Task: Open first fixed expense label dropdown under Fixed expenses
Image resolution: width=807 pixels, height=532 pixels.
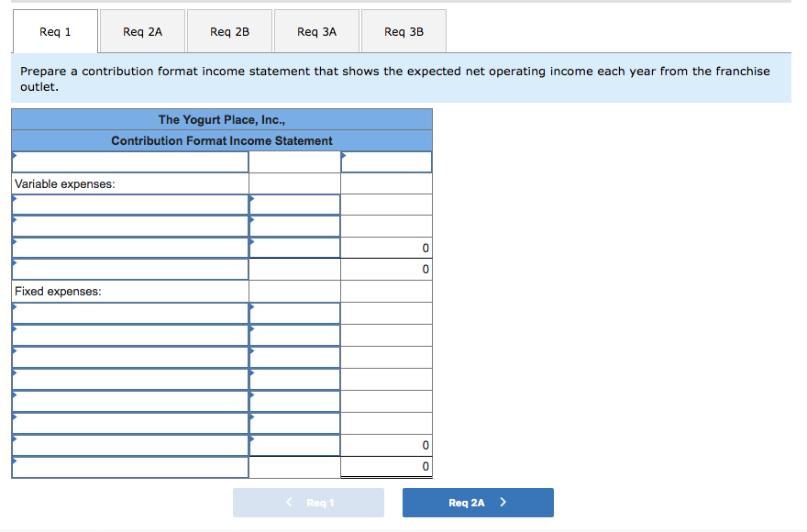Action: (x=130, y=313)
